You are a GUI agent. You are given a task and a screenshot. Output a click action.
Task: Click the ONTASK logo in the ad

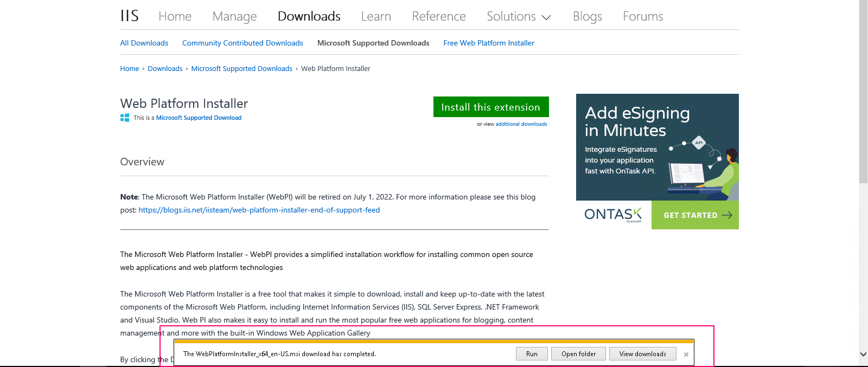click(x=613, y=215)
